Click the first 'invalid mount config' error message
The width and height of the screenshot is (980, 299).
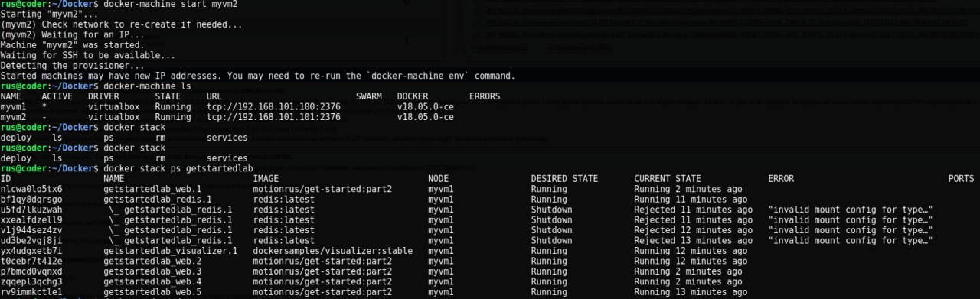[x=851, y=210]
